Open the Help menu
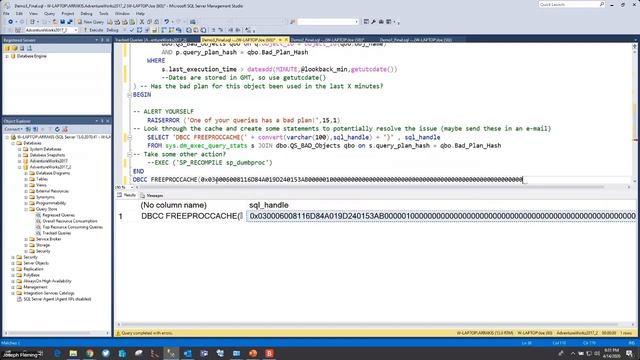This screenshot has width=640, height=360. (140, 13)
